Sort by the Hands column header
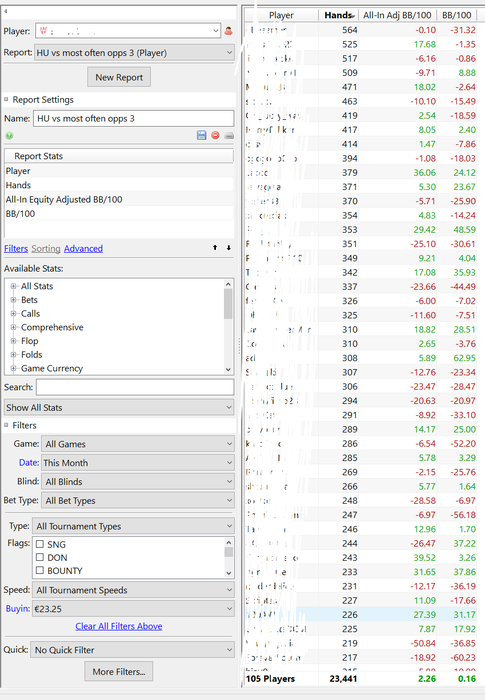Viewport: 485px width, 700px height. (339, 15)
